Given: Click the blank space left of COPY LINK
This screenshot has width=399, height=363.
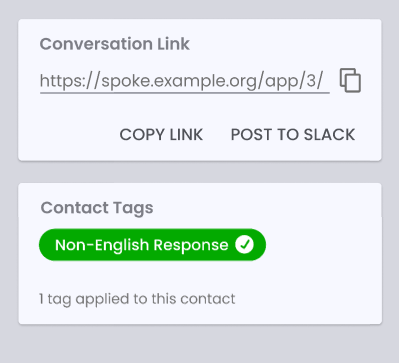Looking at the screenshot, I should [x=67, y=135].
